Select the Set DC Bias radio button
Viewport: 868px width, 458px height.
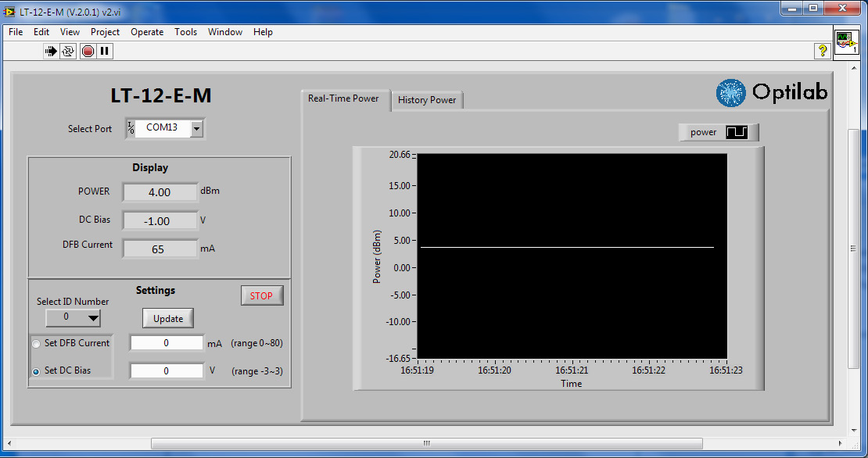click(36, 371)
